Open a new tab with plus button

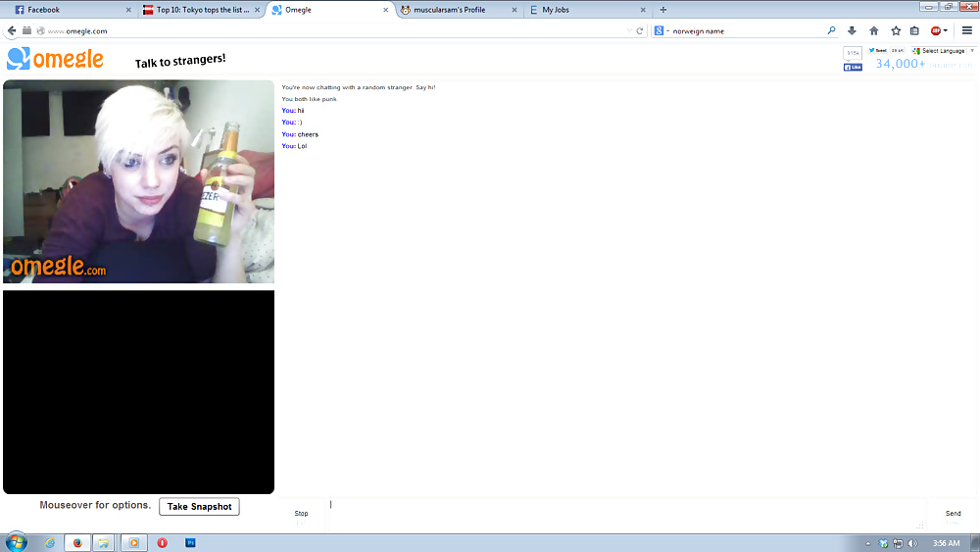coord(663,10)
